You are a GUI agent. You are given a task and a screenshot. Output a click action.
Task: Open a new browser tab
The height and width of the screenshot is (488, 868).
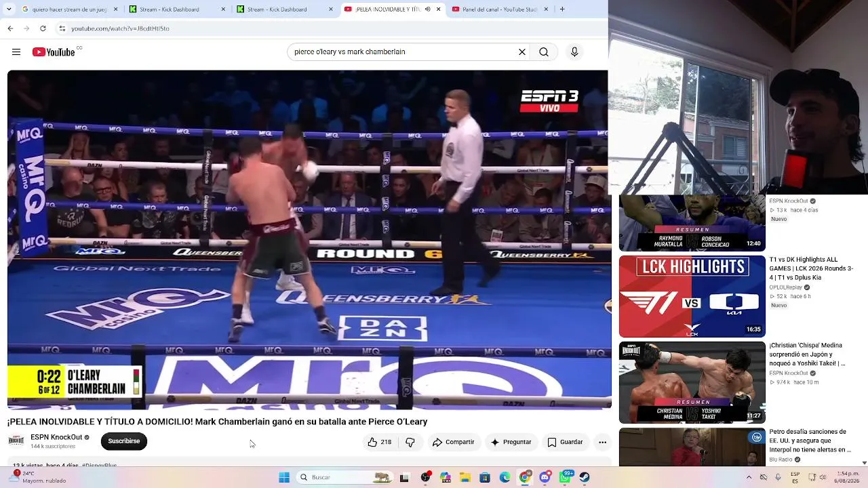(x=562, y=9)
